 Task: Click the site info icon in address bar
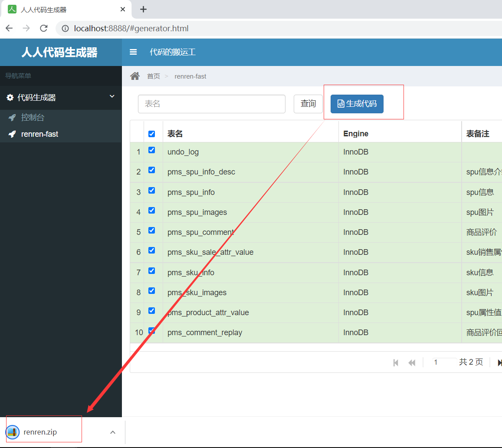pyautogui.click(x=66, y=29)
